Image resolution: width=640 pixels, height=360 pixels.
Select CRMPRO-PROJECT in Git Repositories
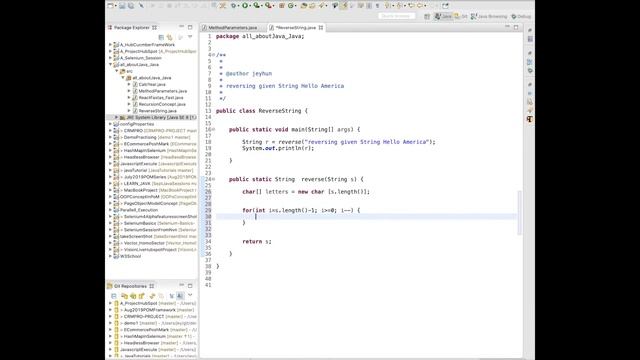coord(144,317)
